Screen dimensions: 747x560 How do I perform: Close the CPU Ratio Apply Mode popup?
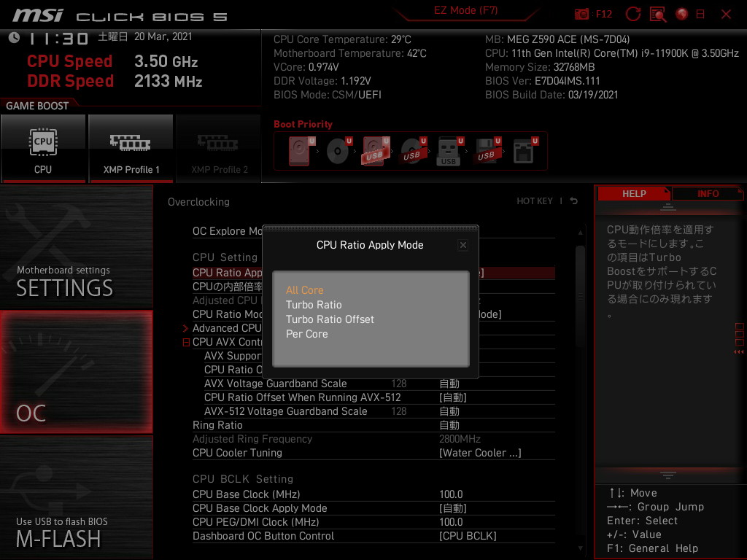(x=462, y=245)
